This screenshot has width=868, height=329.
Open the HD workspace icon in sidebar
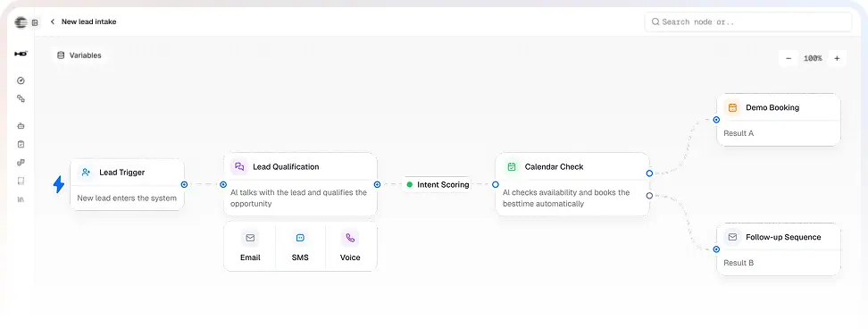(21, 54)
